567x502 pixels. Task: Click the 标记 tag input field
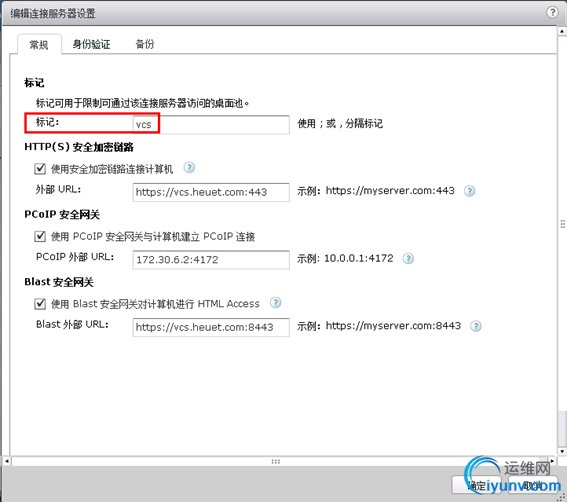click(211, 124)
